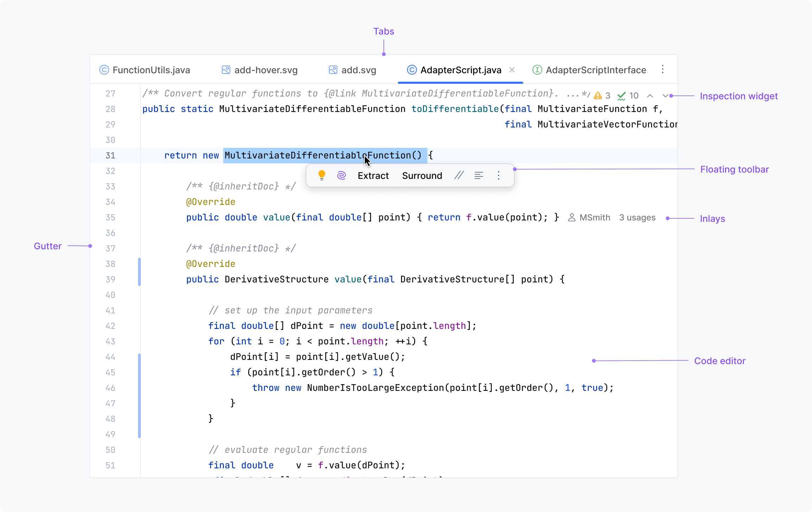Viewport: 812px width, 512px height.
Task: Open tabs overflow three-dot menu
Action: [x=662, y=69]
